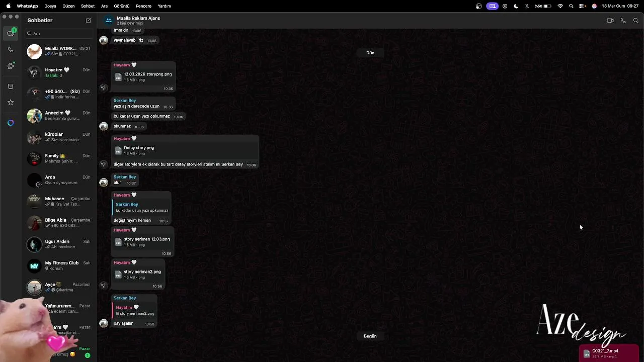The width and height of the screenshot is (644, 362).
Task: Open the Detay story.png file icon
Action: pos(118,150)
